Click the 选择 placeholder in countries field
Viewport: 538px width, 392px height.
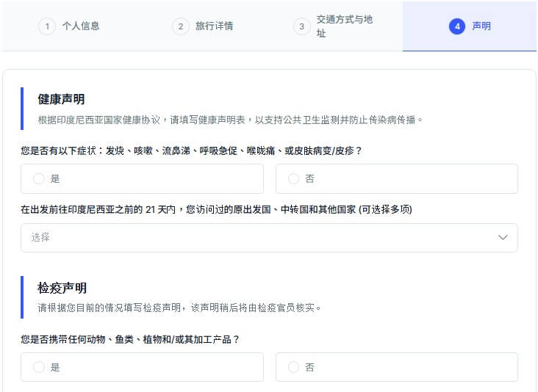41,238
